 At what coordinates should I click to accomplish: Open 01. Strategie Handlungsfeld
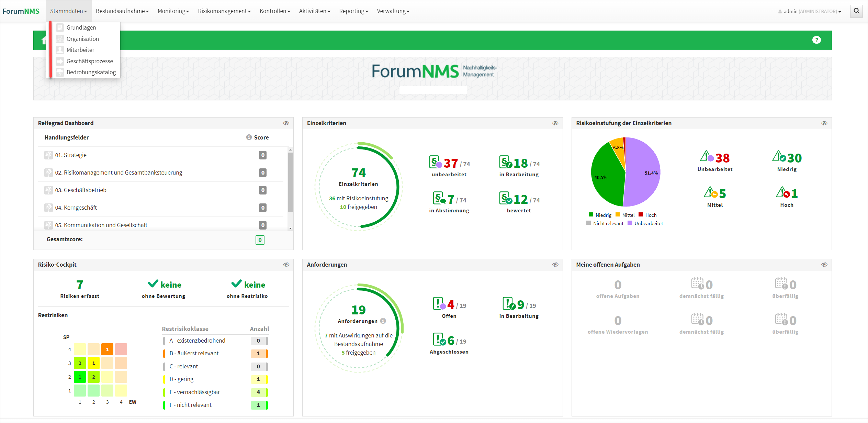[x=71, y=155]
